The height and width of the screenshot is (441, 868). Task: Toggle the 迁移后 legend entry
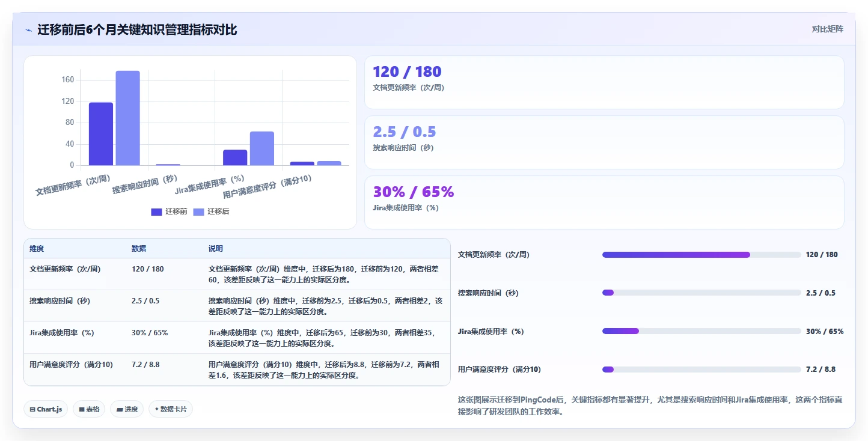pyautogui.click(x=211, y=211)
